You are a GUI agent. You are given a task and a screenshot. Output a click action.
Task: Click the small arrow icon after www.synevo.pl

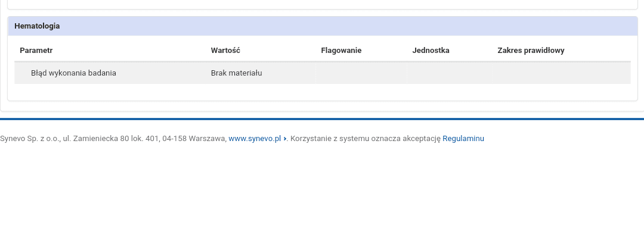pyautogui.click(x=285, y=139)
